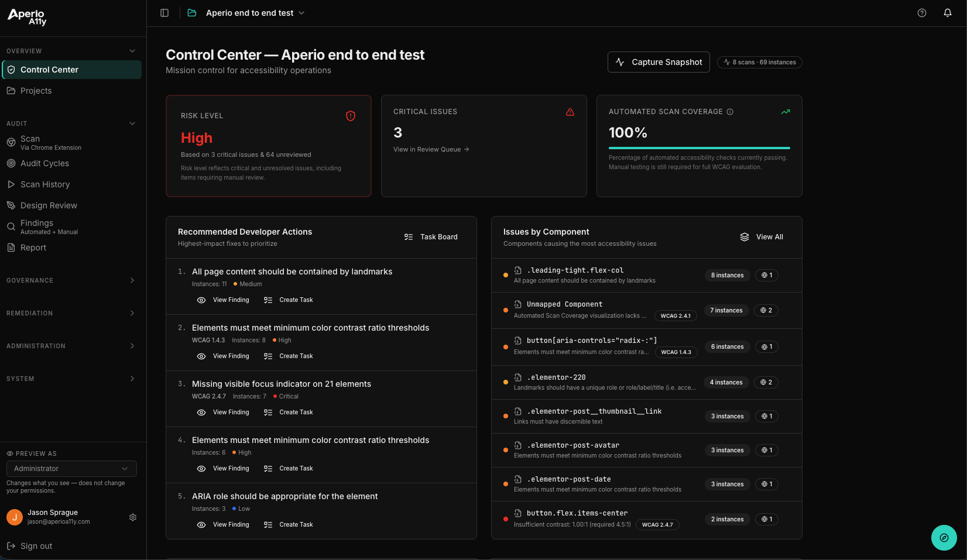Click the 8 scans · 69 instances badge

[760, 62]
